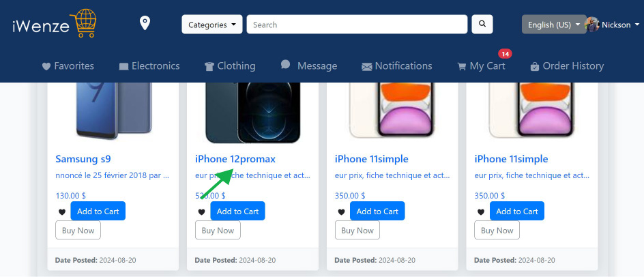Open Notifications envelope item

397,65
